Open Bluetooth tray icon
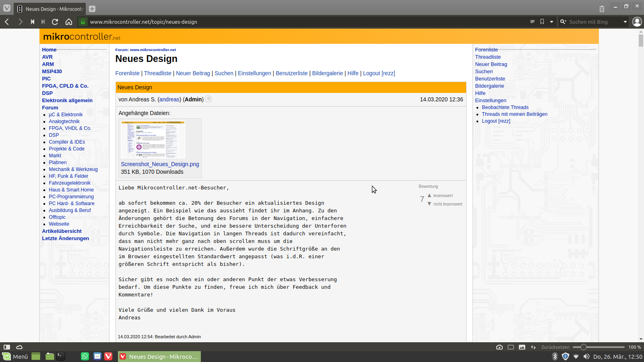644x362 pixels. (x=555, y=356)
